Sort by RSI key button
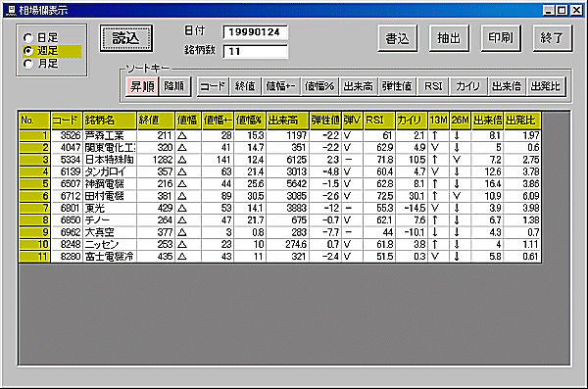 click(x=433, y=86)
